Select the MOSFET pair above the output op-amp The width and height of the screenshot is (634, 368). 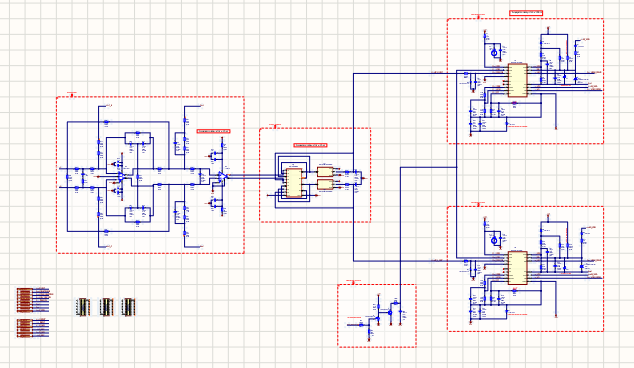[216, 155]
